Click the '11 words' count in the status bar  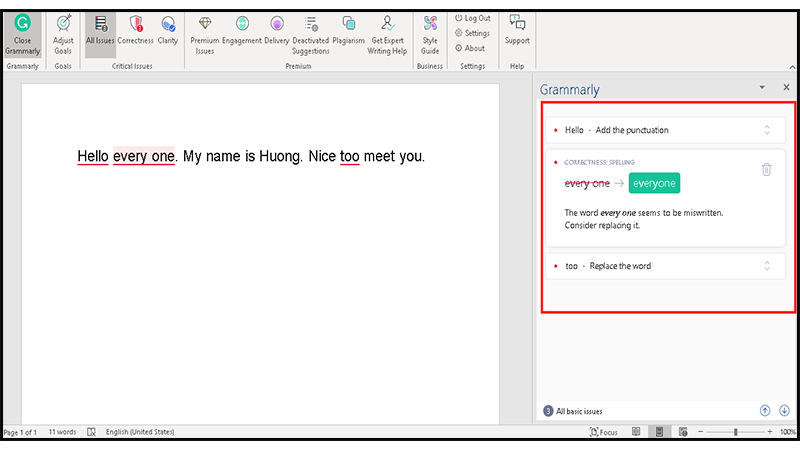[62, 432]
